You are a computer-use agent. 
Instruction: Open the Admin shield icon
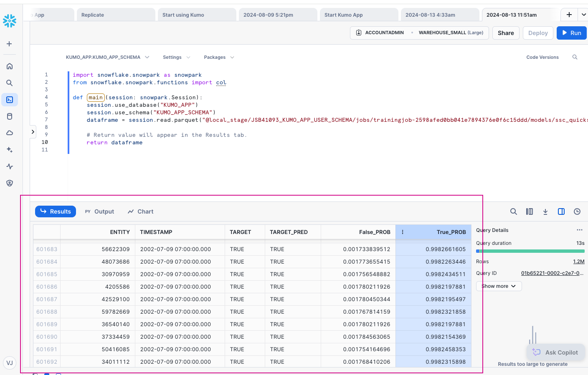pyautogui.click(x=10, y=183)
